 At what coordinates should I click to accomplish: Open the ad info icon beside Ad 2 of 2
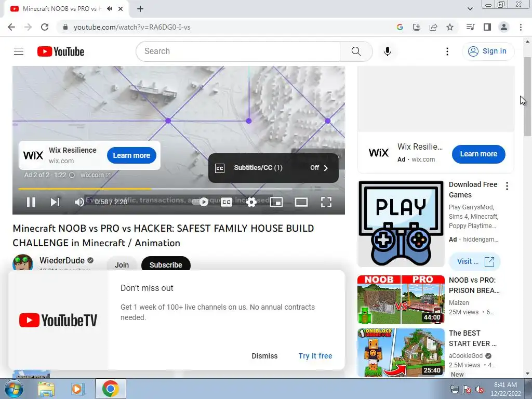tap(72, 175)
